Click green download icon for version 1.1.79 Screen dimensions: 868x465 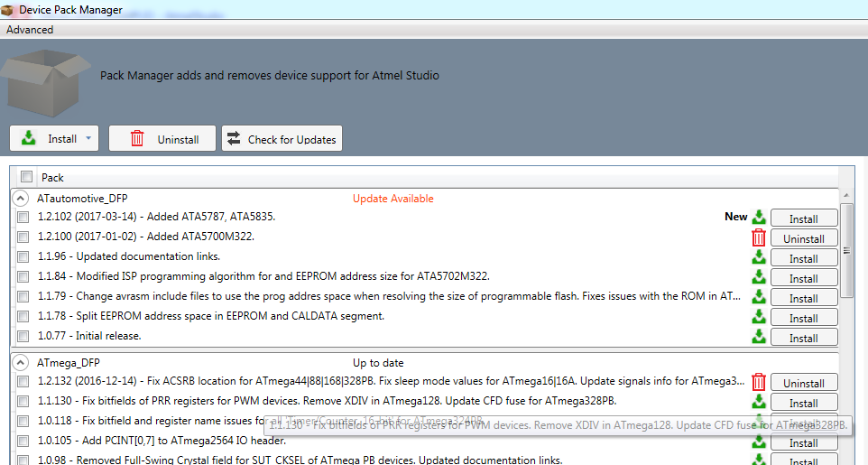pyautogui.click(x=759, y=297)
